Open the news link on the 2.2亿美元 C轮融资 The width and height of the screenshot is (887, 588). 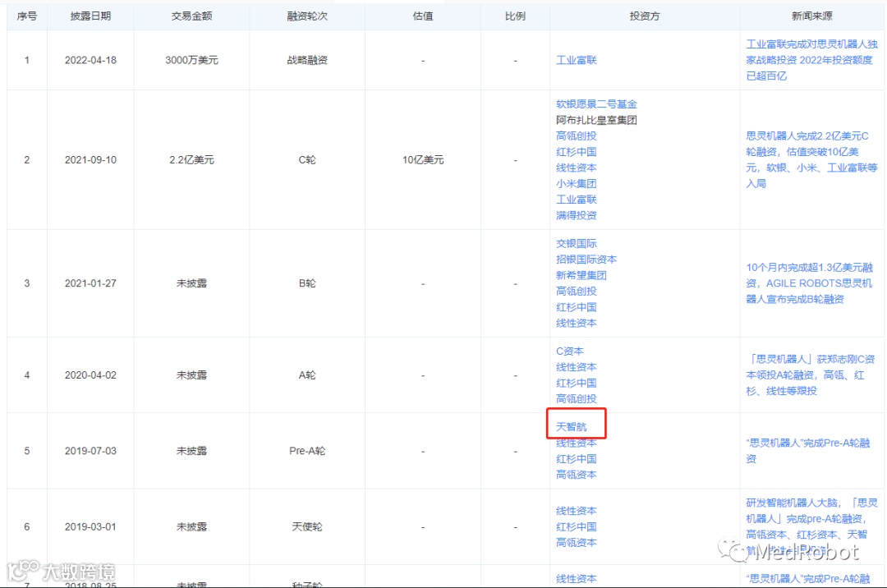pyautogui.click(x=811, y=159)
